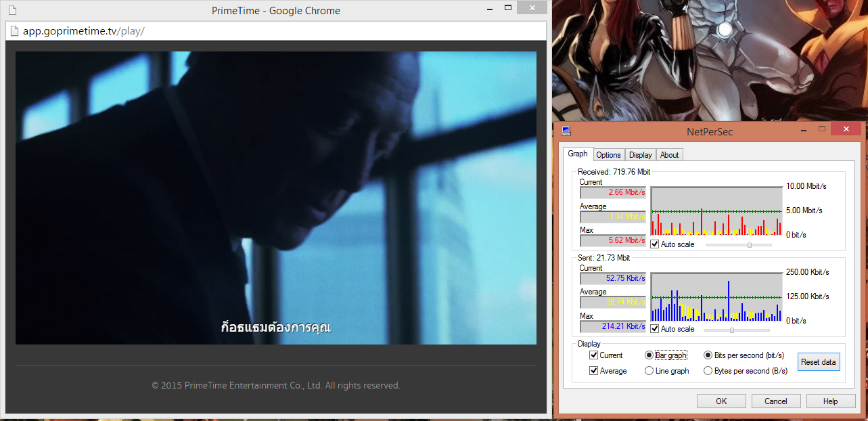Viewport: 868px width, 421px height.
Task: Click the Received Max value 5.62 Mbit/s
Action: [613, 240]
